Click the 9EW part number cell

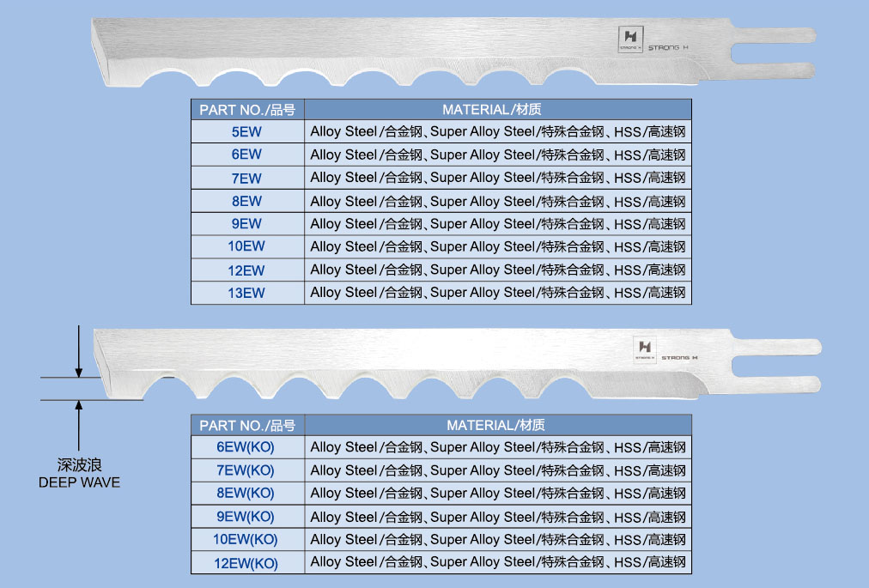point(246,223)
